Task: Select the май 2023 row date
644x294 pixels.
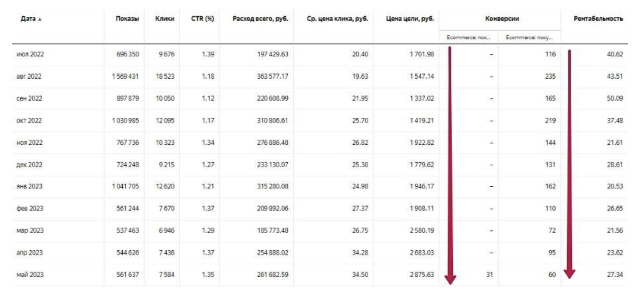Action: pos(30,275)
